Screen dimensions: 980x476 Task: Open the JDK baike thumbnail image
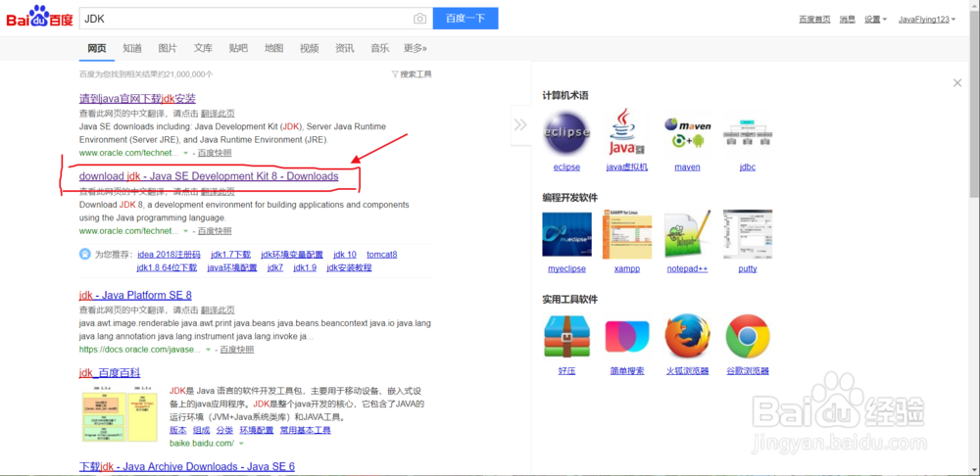[120, 416]
